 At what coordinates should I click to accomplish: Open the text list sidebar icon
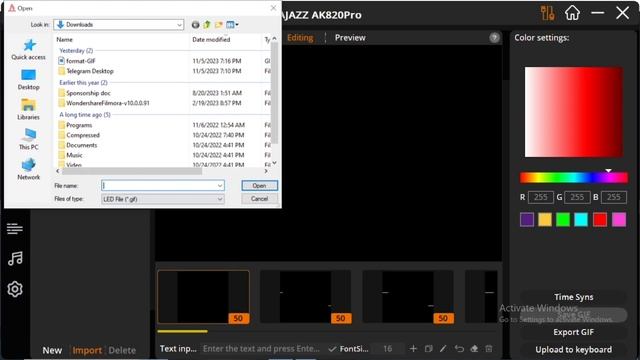pos(15,229)
